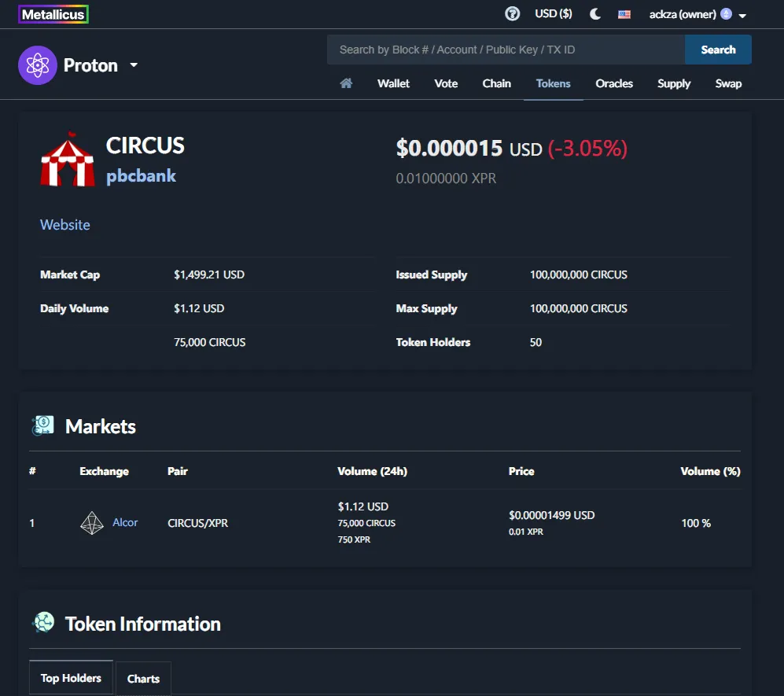
Task: Select the Issued Supply 100,000,000 CIRCUS value
Action: [579, 274]
